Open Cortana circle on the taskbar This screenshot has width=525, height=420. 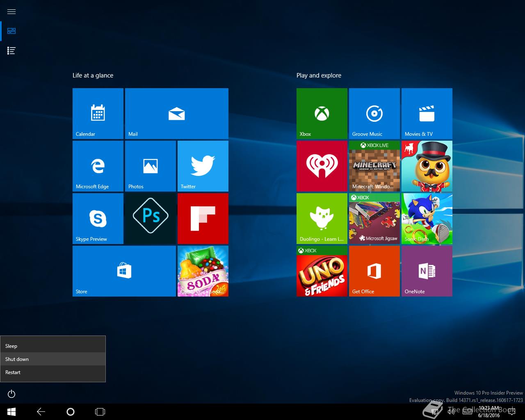71,412
